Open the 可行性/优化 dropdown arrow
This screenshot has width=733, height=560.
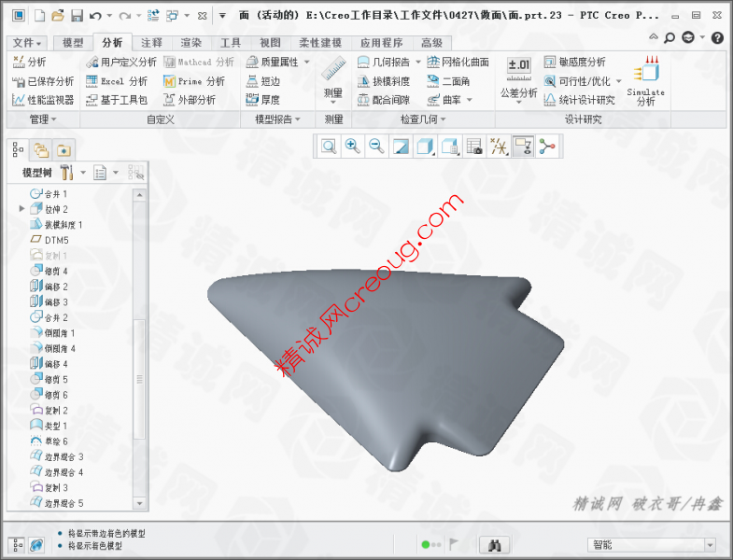pos(619,81)
